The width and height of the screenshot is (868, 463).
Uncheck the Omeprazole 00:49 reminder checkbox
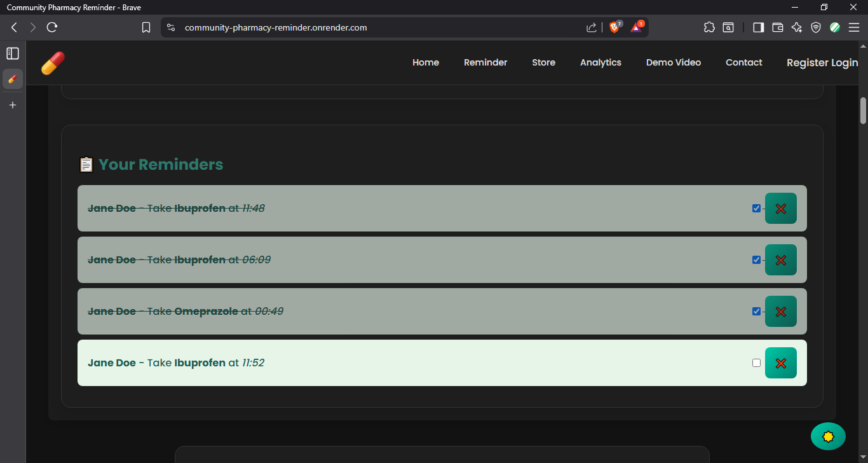(756, 311)
